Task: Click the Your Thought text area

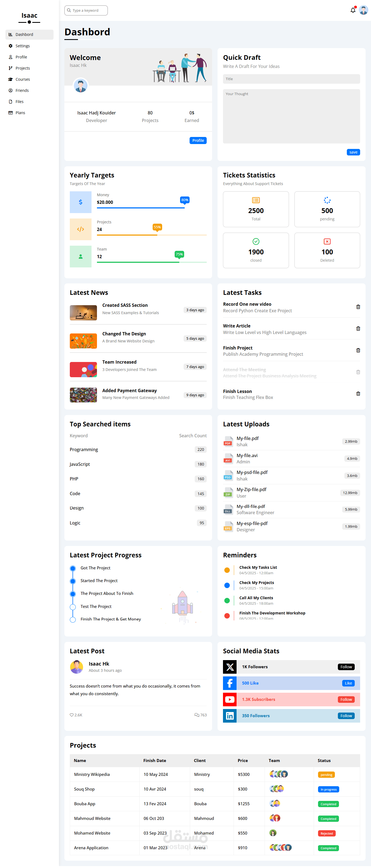Action: click(x=291, y=116)
